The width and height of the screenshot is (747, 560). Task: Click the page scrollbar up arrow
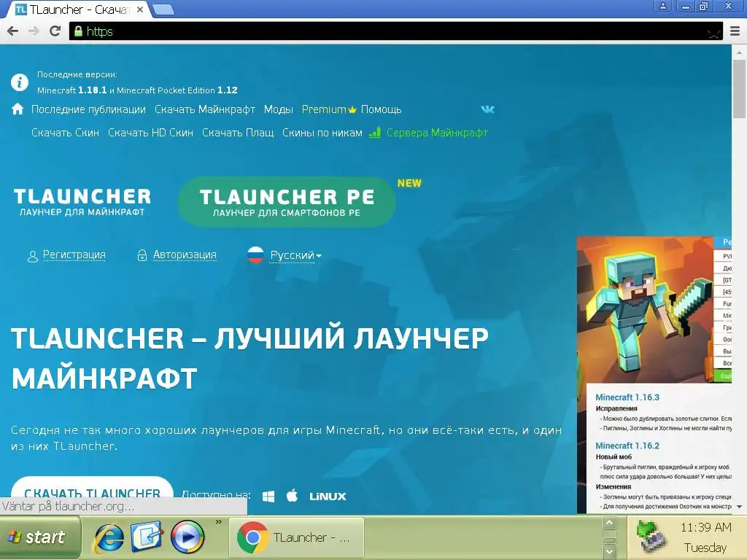coord(740,52)
